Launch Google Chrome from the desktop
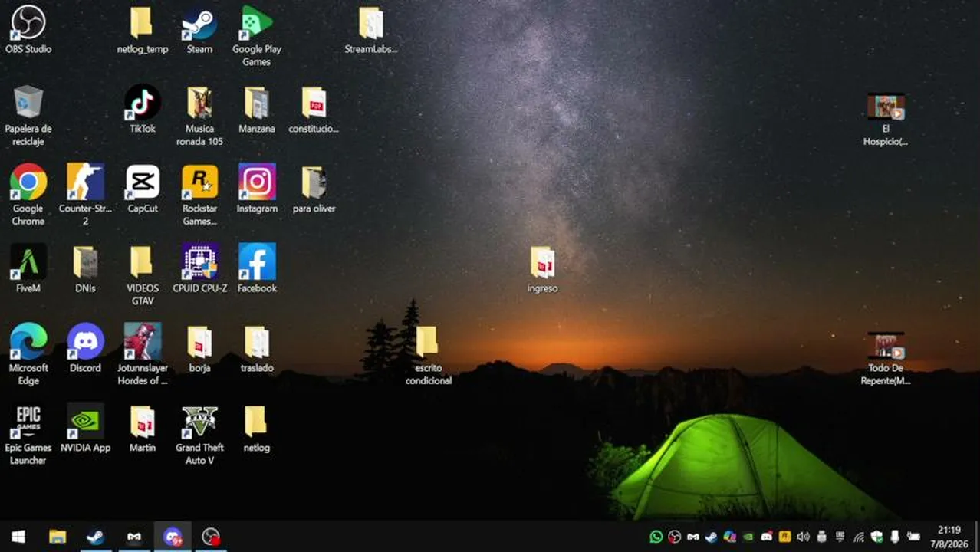980x552 pixels. [28, 195]
